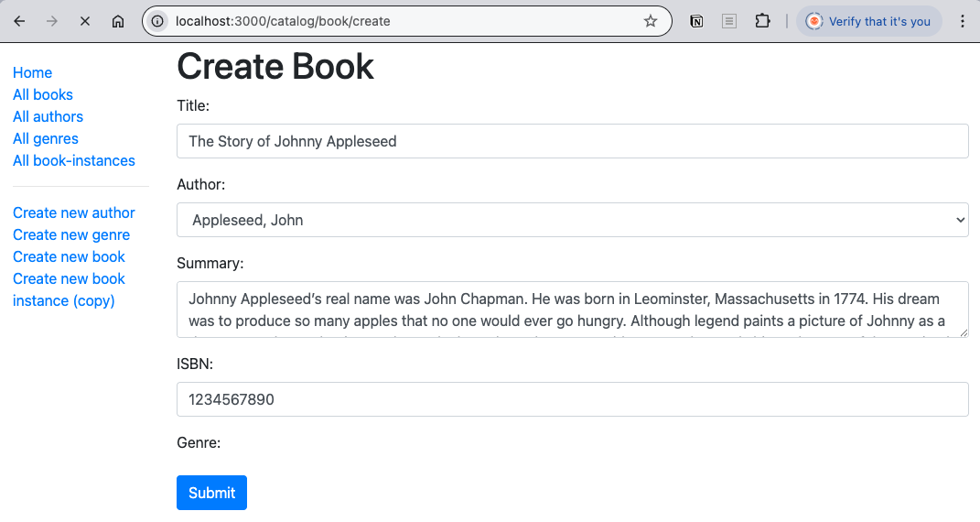This screenshot has height=522, width=980.
Task: Click inside the ISBN field
Action: coord(572,399)
